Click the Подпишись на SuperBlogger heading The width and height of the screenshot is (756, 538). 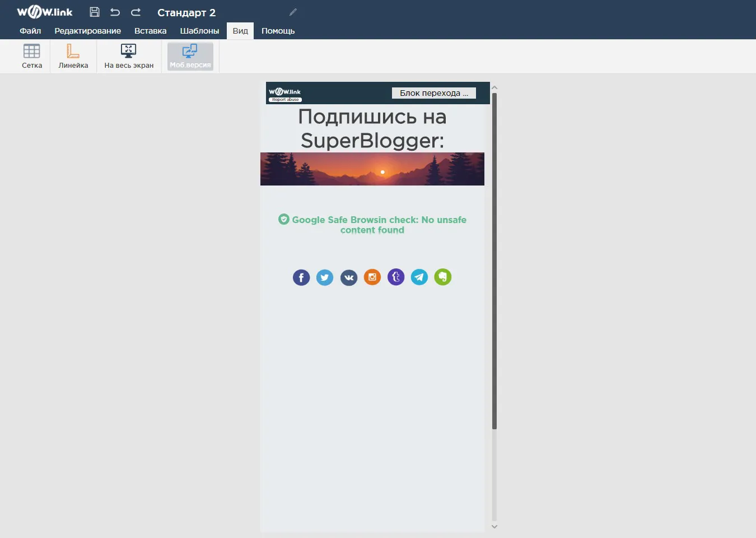[x=372, y=128]
